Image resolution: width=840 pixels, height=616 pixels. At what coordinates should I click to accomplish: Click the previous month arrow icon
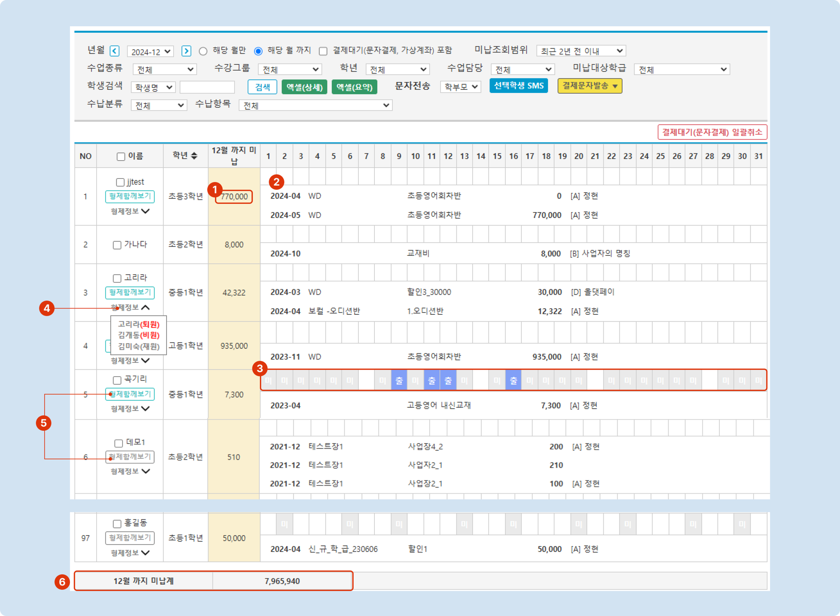point(114,51)
